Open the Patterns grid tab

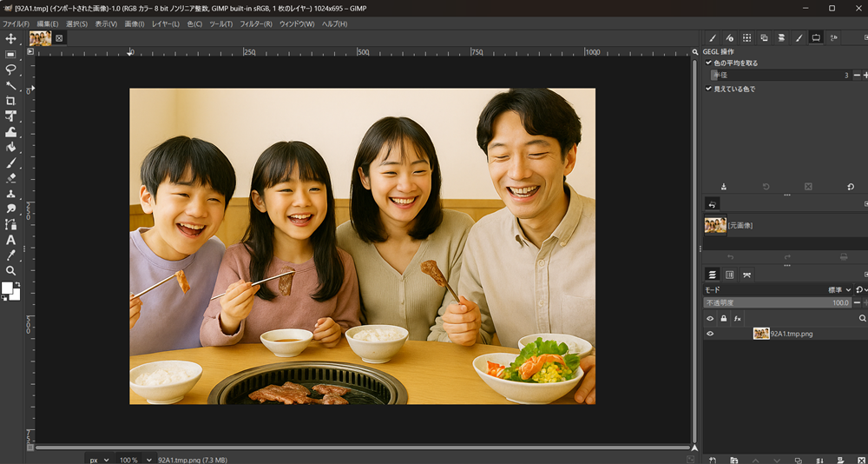(746, 37)
